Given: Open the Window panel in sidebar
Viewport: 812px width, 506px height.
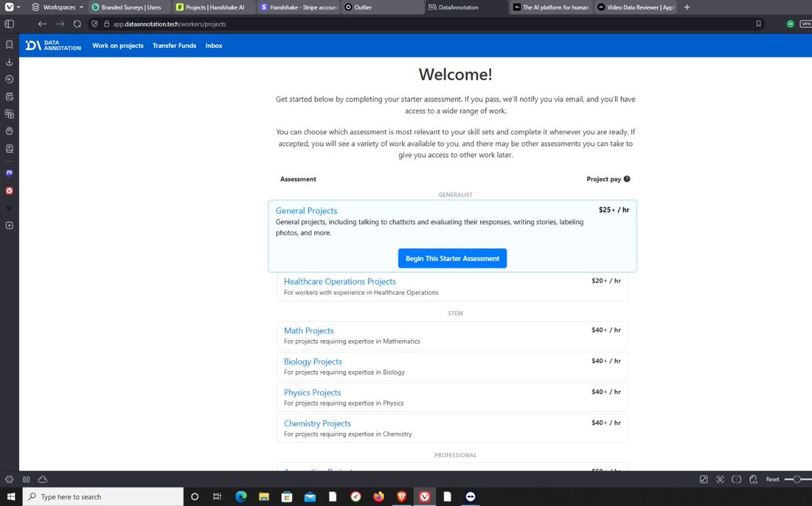Looking at the screenshot, I should (x=9, y=131).
